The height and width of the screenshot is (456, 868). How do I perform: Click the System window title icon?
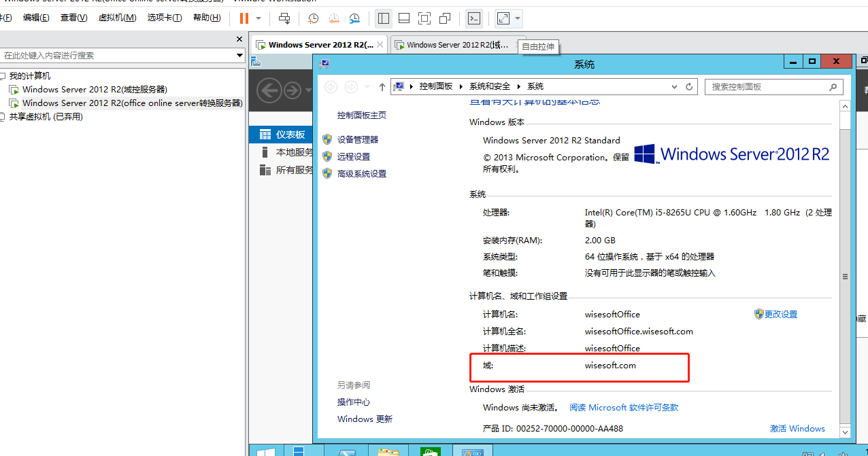tap(324, 63)
